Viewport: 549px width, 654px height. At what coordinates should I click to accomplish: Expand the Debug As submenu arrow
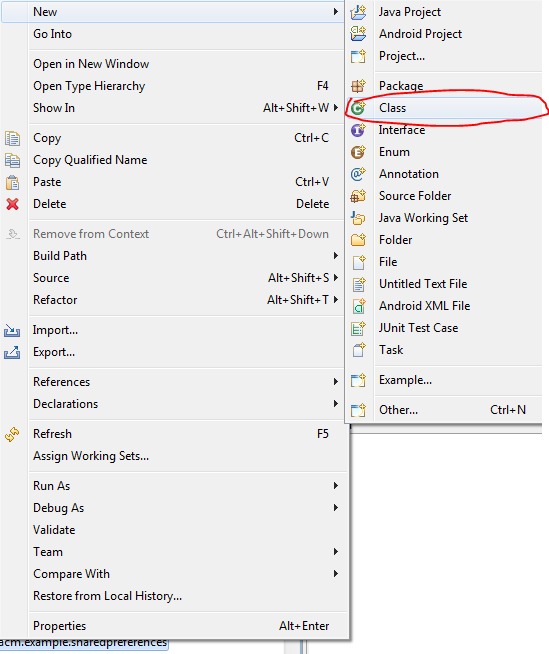(x=335, y=508)
